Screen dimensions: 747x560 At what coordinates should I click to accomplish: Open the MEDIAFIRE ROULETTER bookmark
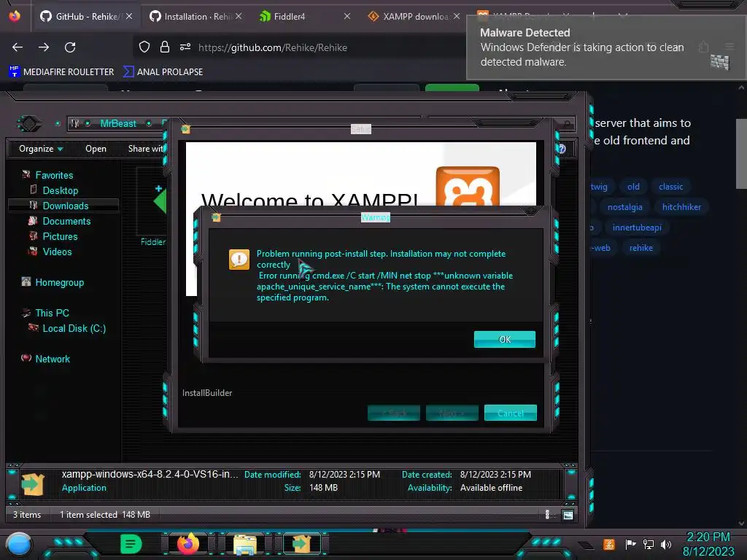point(61,72)
